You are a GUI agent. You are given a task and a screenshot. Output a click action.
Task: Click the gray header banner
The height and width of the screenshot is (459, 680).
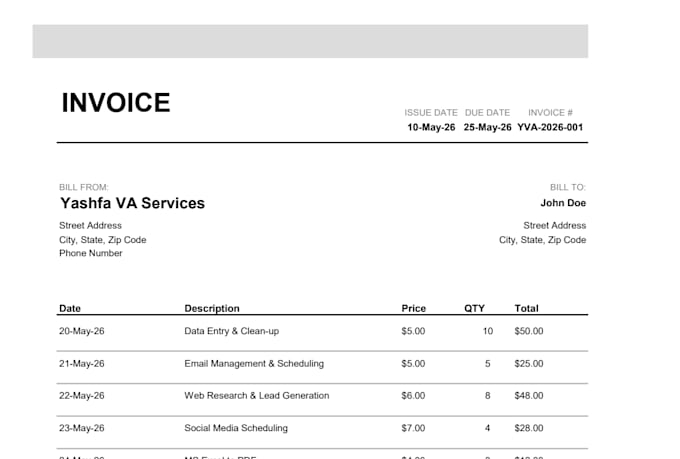[310, 41]
